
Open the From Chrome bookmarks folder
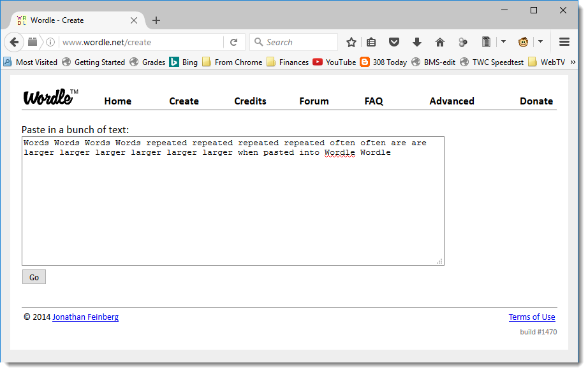click(232, 62)
